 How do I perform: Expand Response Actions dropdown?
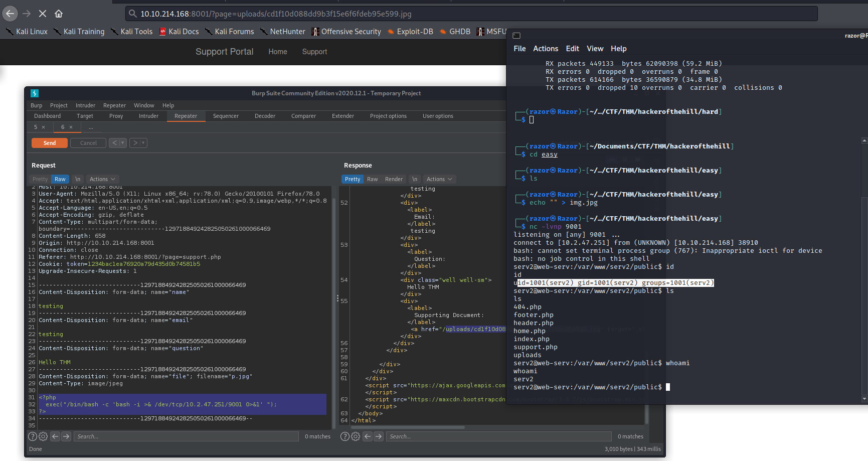click(439, 179)
